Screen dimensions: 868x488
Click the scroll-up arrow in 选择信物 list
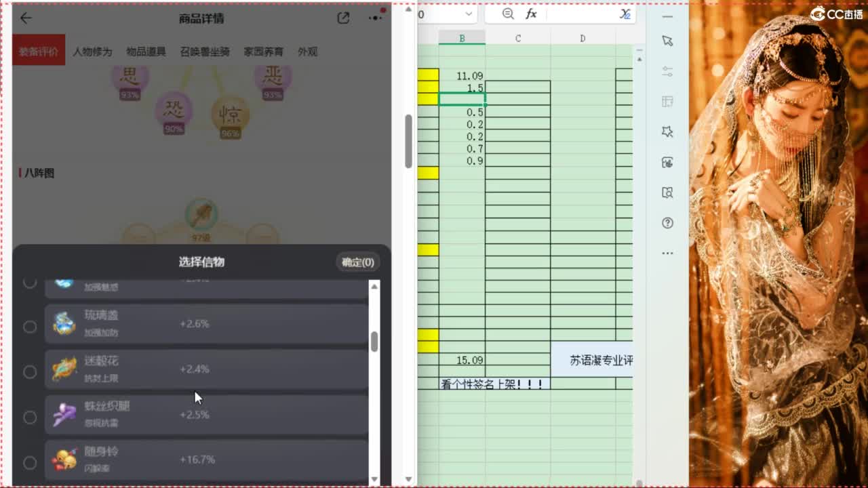(374, 287)
